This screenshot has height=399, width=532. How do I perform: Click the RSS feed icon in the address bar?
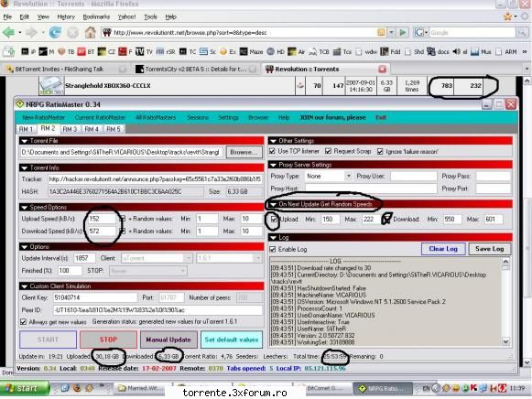(x=381, y=33)
